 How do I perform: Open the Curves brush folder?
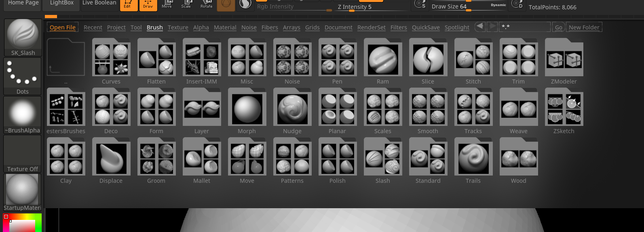pos(111,58)
